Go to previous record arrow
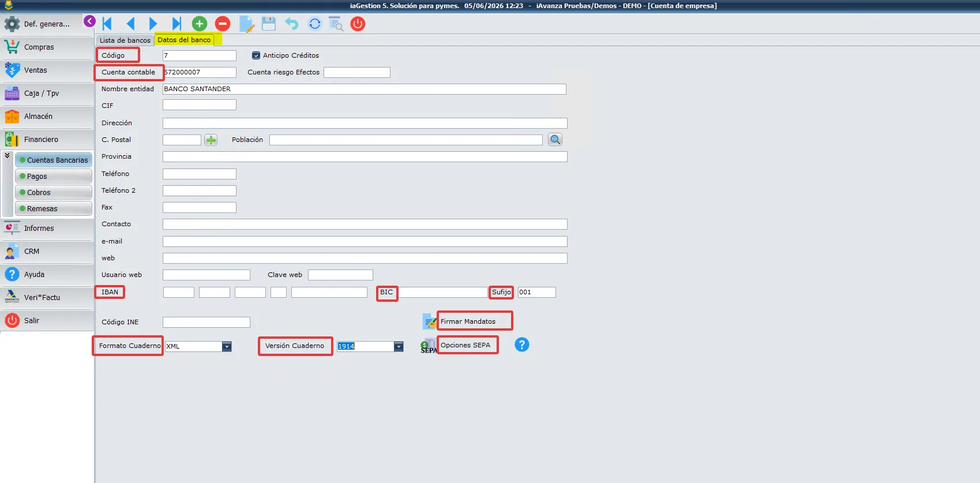Image resolution: width=980 pixels, height=483 pixels. (130, 24)
